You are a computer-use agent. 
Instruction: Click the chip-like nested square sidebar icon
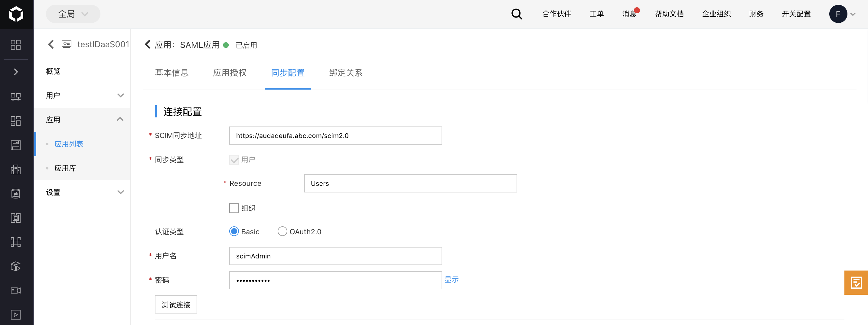16,218
